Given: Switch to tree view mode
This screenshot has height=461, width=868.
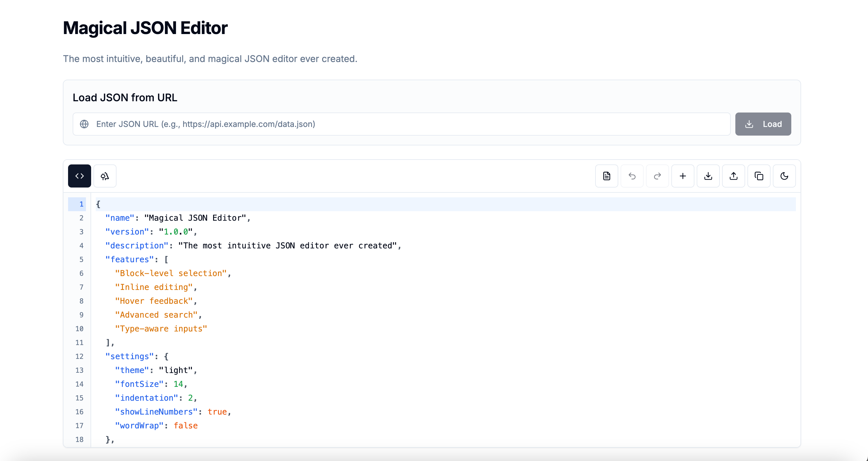Looking at the screenshot, I should 105,176.
